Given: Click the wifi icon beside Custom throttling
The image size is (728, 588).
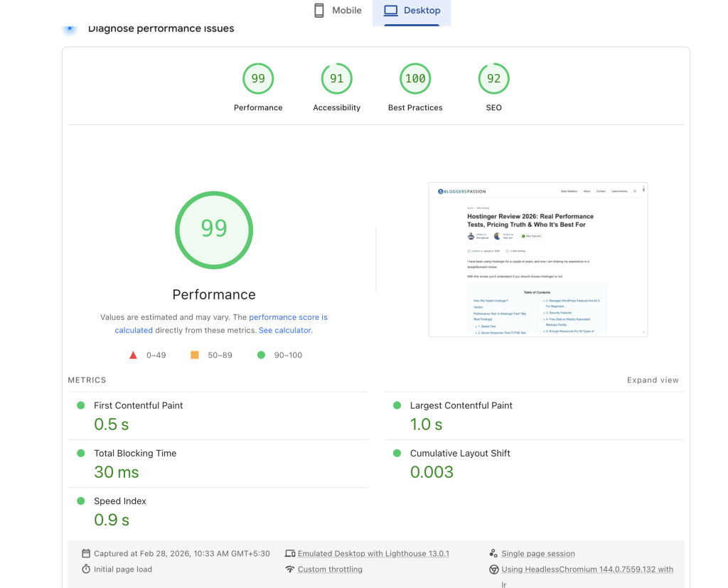Looking at the screenshot, I should (289, 569).
